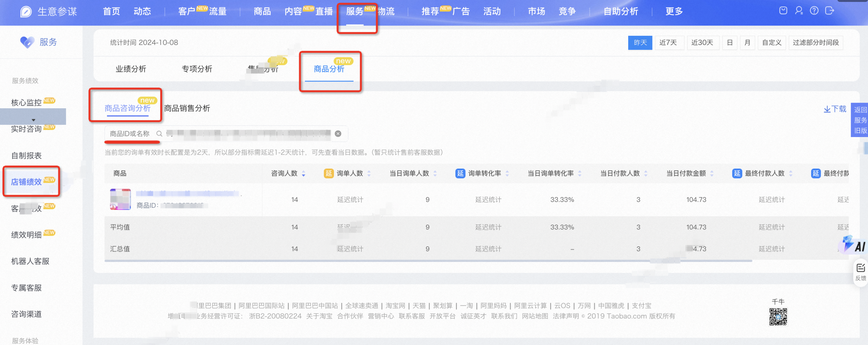This screenshot has width=868, height=345.
Task: Open the 物流 top navigation item
Action: coord(386,11)
